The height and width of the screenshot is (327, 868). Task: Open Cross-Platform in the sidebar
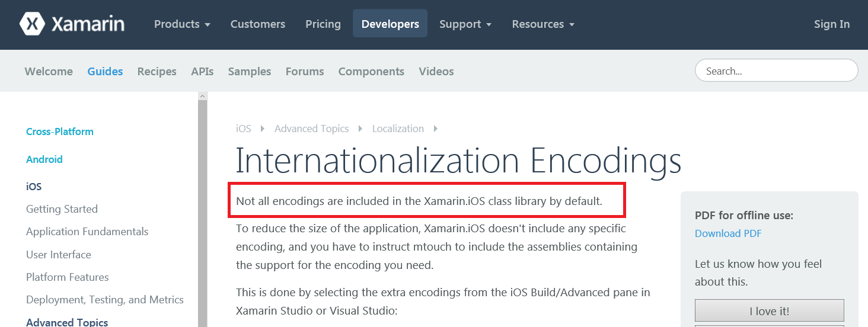(60, 132)
